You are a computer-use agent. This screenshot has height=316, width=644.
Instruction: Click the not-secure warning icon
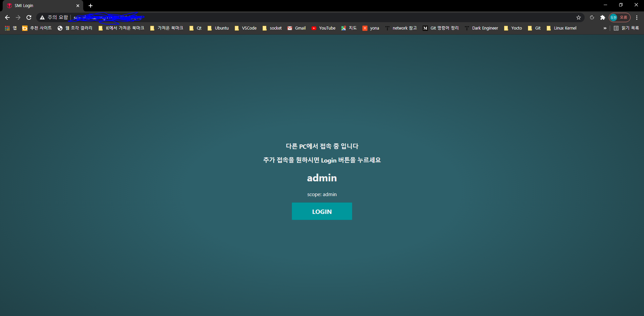coord(42,17)
